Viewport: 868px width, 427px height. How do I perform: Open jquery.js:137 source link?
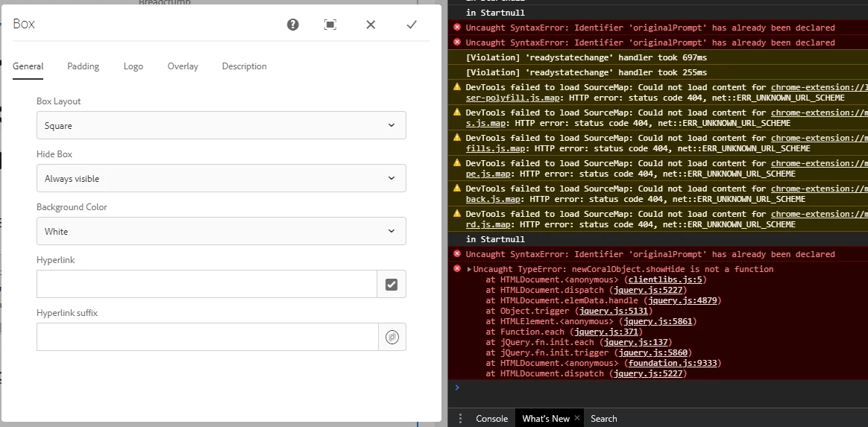(x=635, y=343)
